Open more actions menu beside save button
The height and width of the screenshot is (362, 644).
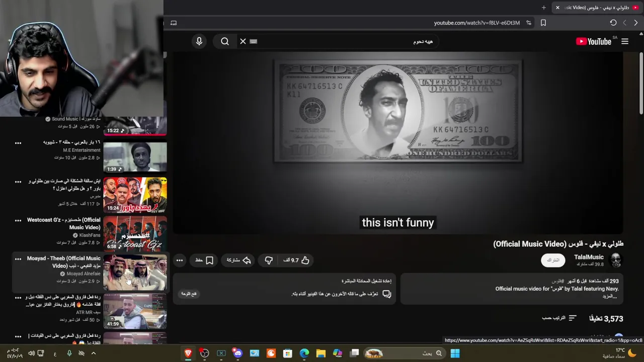(180, 260)
